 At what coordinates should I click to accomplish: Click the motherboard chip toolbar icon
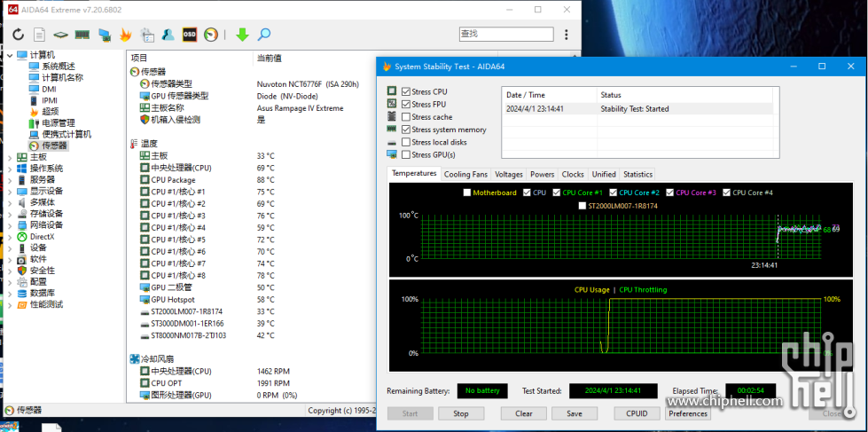point(60,35)
